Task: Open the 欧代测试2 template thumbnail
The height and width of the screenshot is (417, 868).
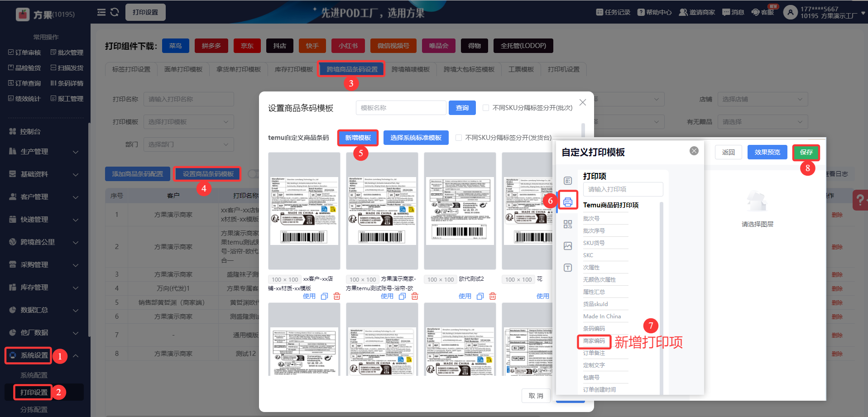Action: pyautogui.click(x=460, y=211)
